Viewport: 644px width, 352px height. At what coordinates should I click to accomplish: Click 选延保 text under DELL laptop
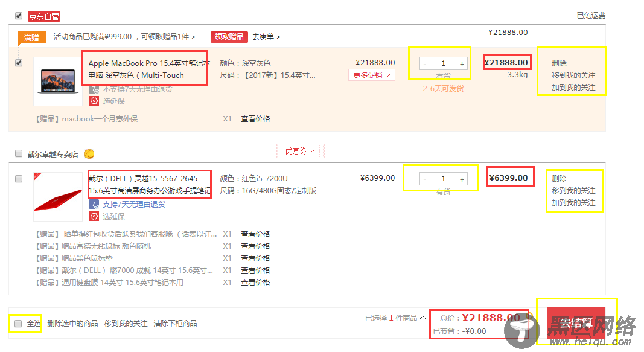[x=113, y=217]
